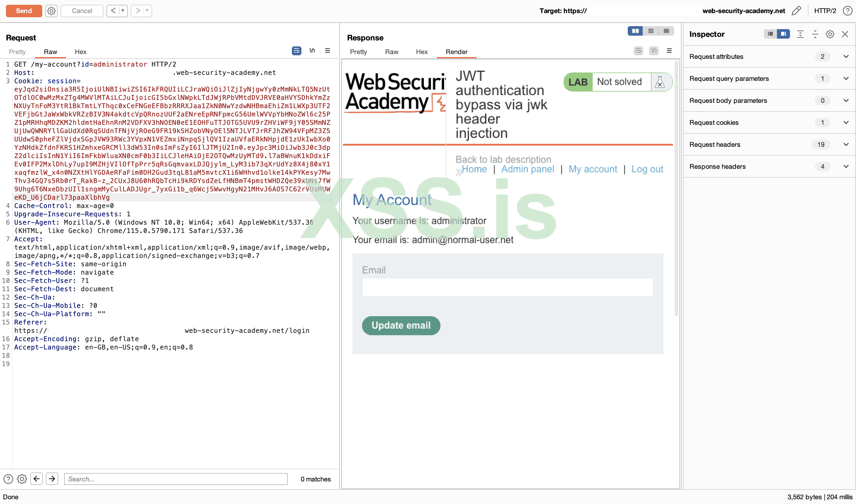Image resolution: width=856 pixels, height=504 pixels.
Task: Click the request Search input field
Action: tap(176, 479)
